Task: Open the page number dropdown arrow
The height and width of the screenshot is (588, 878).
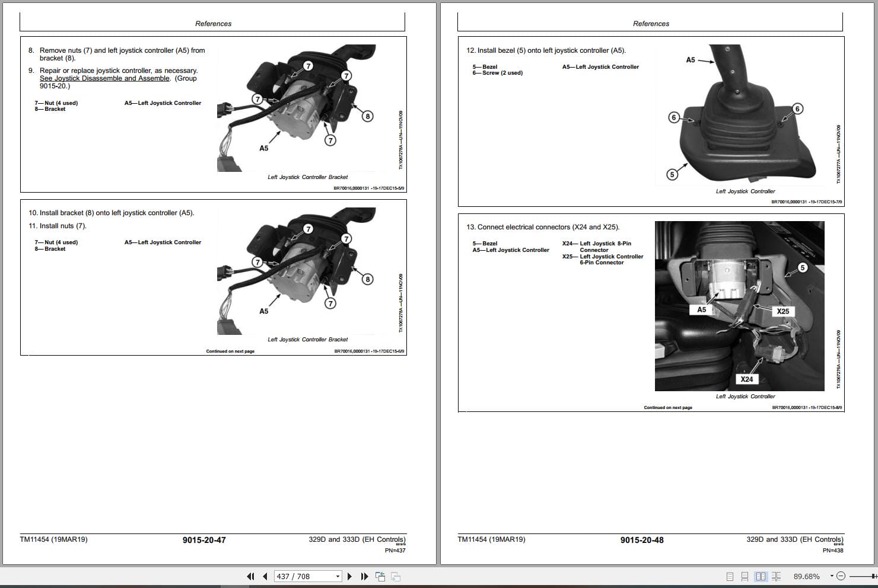Action: pos(338,576)
